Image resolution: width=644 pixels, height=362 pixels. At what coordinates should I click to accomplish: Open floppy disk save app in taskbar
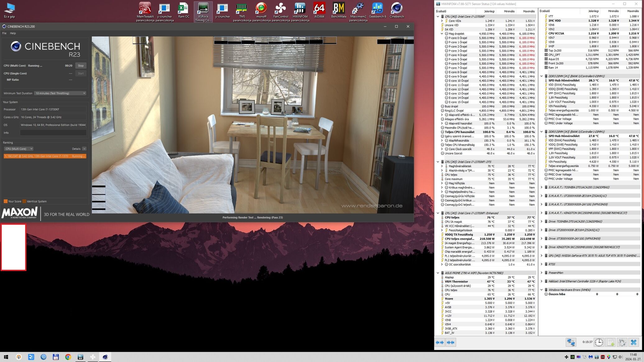coord(56,357)
